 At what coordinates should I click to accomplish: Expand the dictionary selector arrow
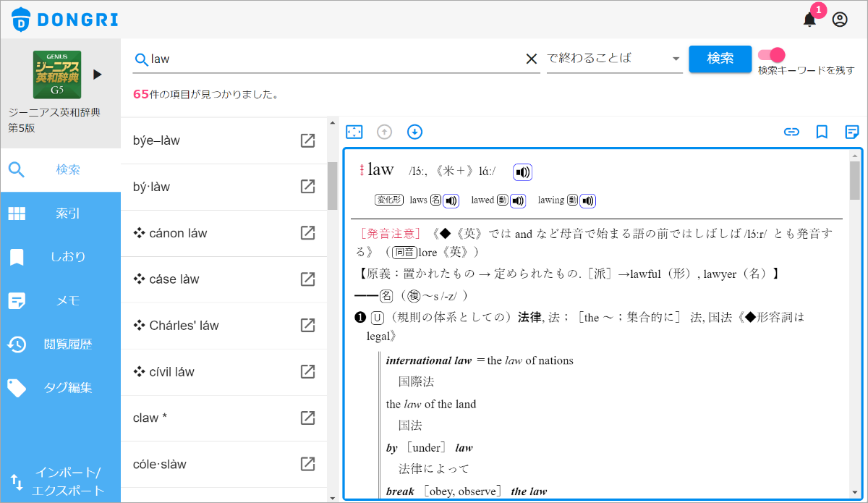pyautogui.click(x=98, y=75)
